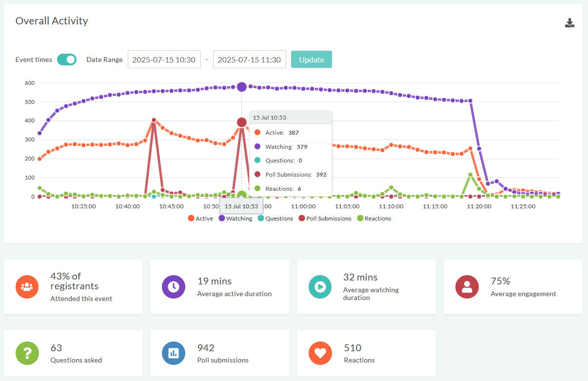Hide the Watching series via its legend entry
This screenshot has width=588, height=381.
(235, 218)
